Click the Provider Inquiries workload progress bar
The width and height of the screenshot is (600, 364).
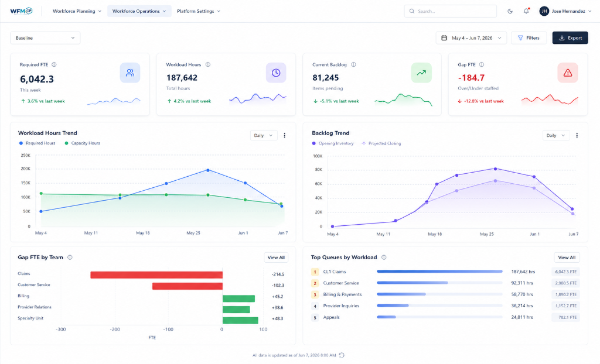(x=439, y=305)
